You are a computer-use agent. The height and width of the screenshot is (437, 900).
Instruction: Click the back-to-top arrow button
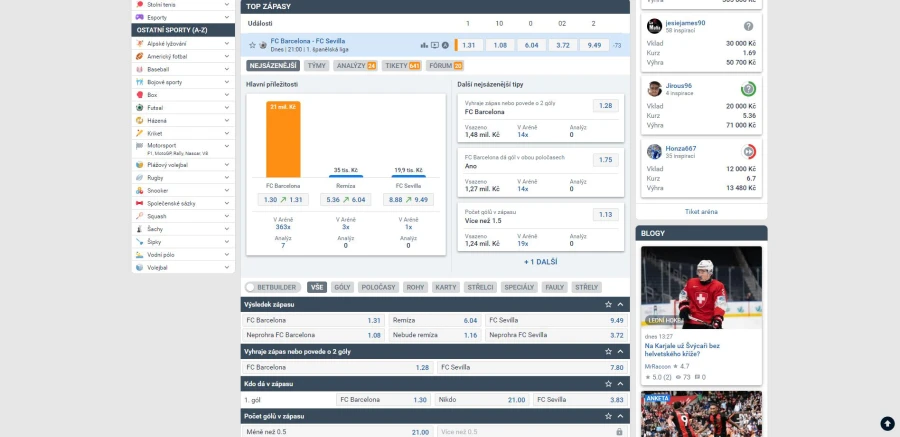(887, 424)
